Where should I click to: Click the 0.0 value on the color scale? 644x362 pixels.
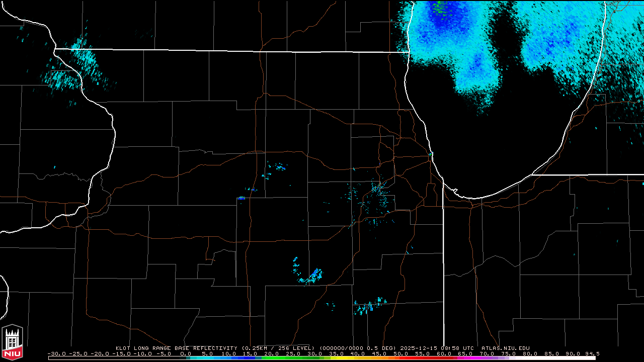[x=186, y=353]
